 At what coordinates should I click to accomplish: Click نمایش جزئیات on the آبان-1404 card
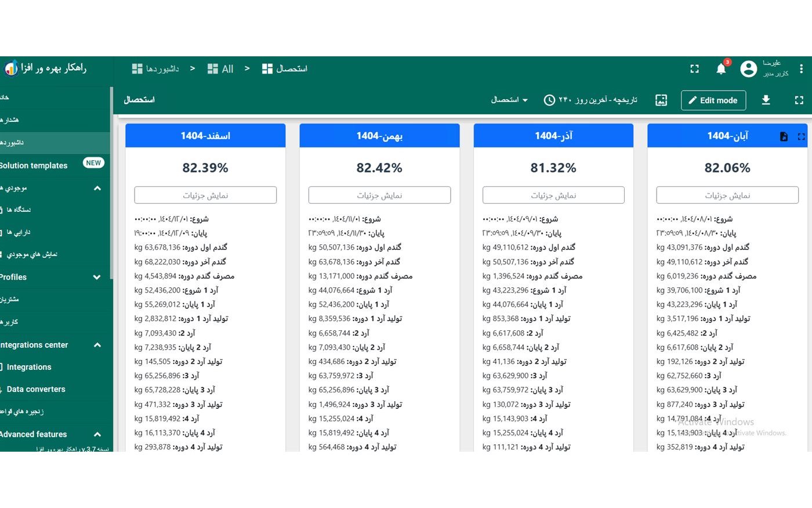point(727,195)
